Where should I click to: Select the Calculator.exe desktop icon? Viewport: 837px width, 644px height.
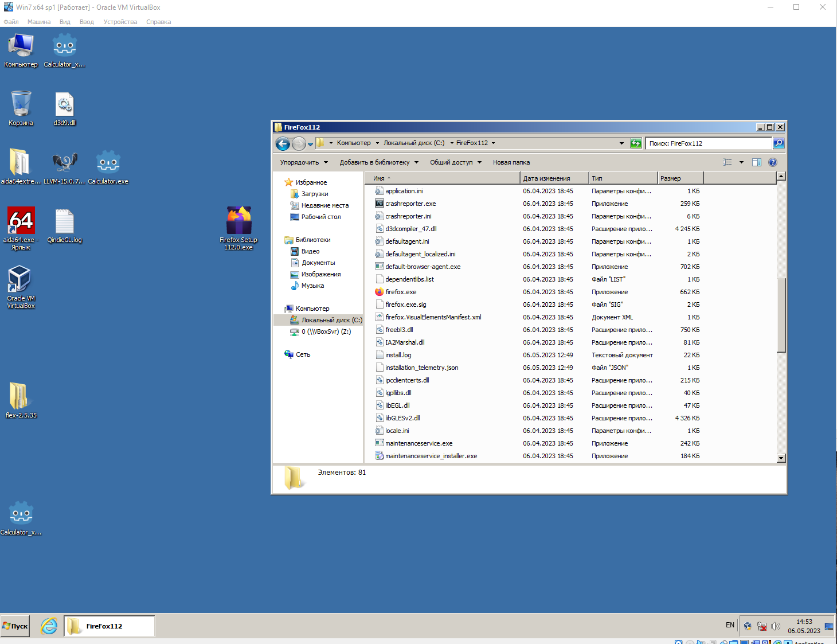tap(108, 166)
